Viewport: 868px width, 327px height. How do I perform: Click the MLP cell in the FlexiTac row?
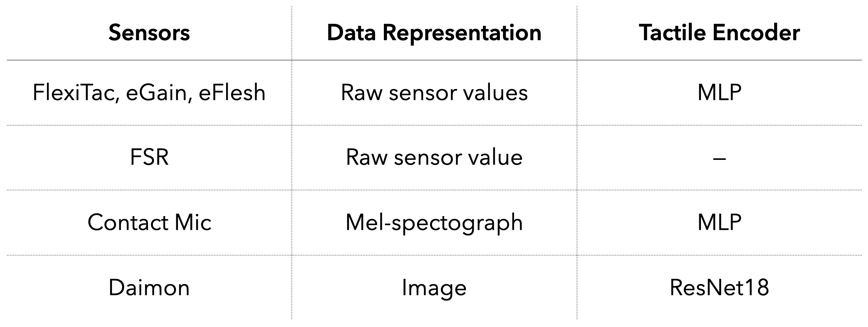719,93
